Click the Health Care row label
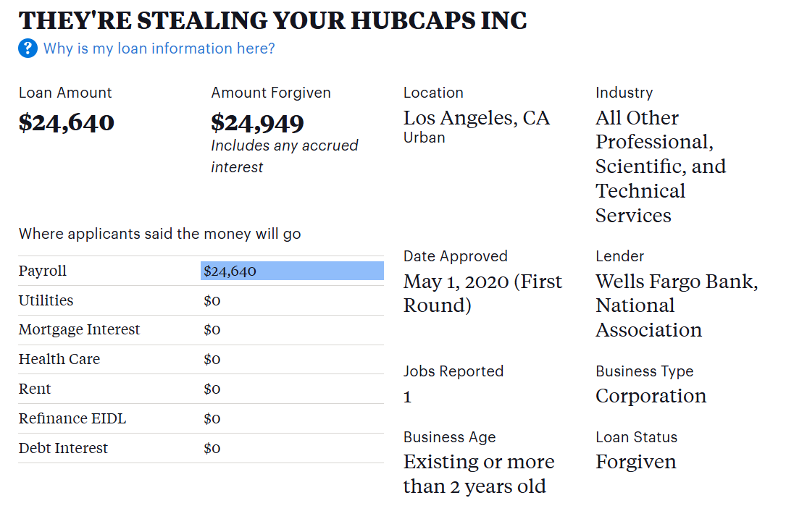The image size is (786, 532). (x=59, y=360)
